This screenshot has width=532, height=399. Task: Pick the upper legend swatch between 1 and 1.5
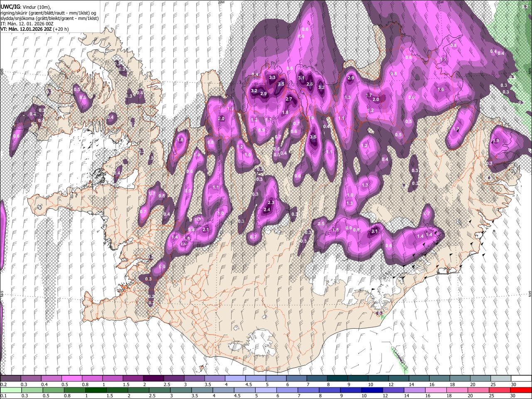point(112,379)
